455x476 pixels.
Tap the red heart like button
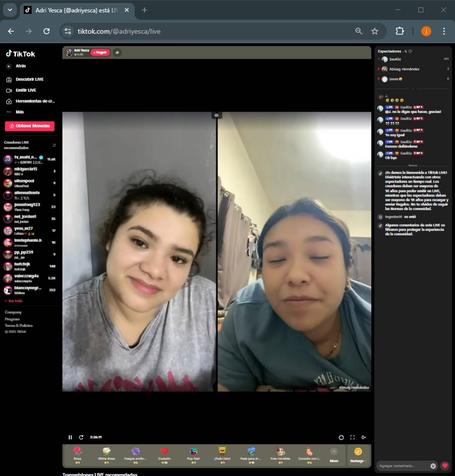[445, 466]
